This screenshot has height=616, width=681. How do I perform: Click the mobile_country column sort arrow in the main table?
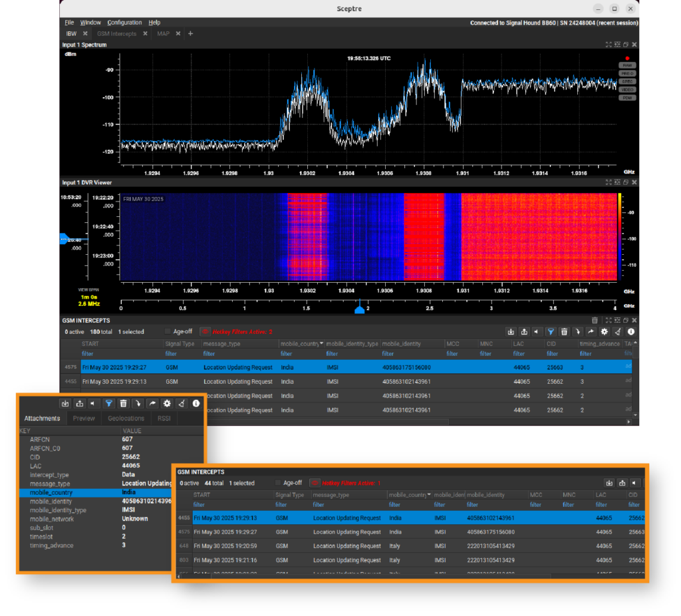pos(322,343)
